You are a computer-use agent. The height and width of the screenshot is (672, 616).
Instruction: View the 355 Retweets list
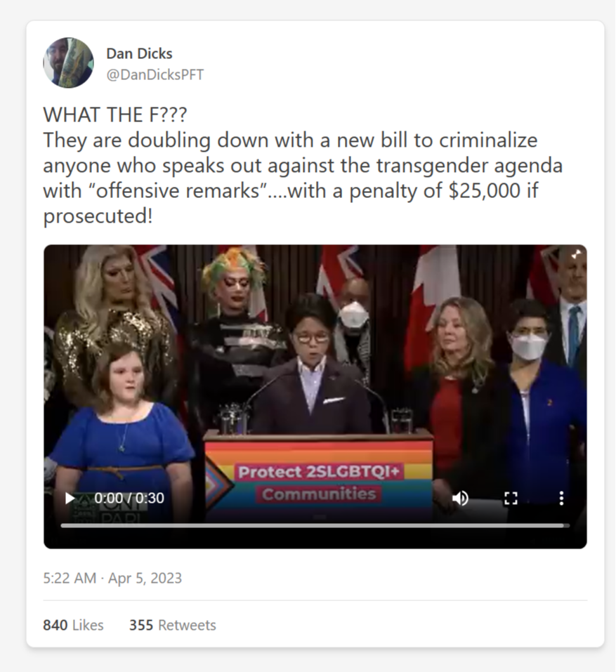172,625
